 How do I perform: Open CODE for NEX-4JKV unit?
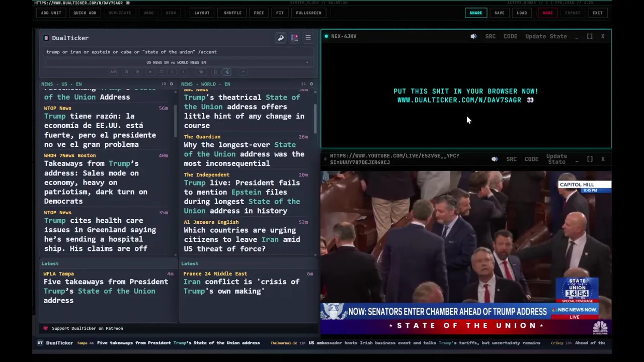click(510, 36)
